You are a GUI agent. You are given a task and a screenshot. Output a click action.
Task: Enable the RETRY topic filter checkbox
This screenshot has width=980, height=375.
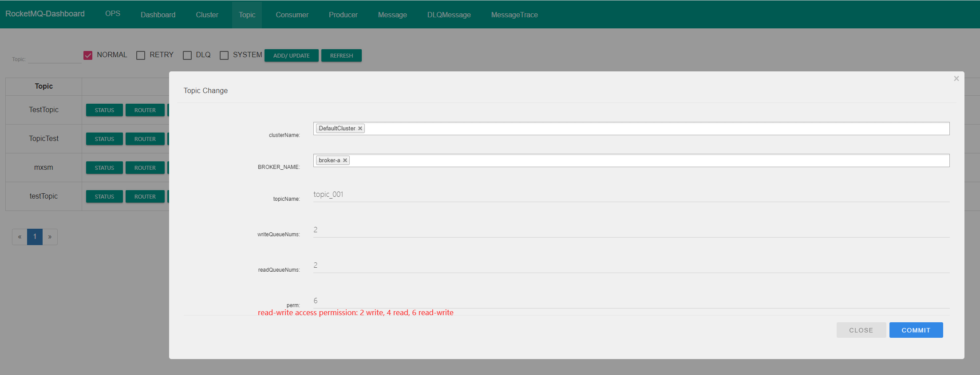(141, 55)
